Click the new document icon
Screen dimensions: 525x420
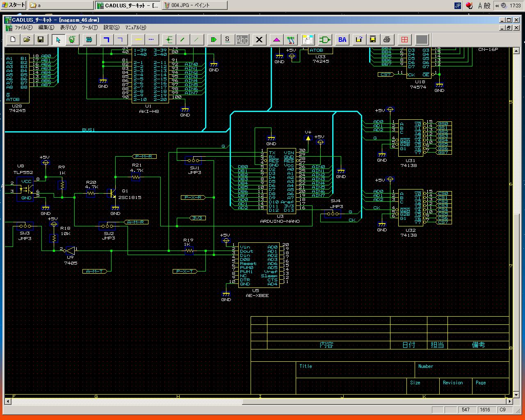click(x=13, y=39)
